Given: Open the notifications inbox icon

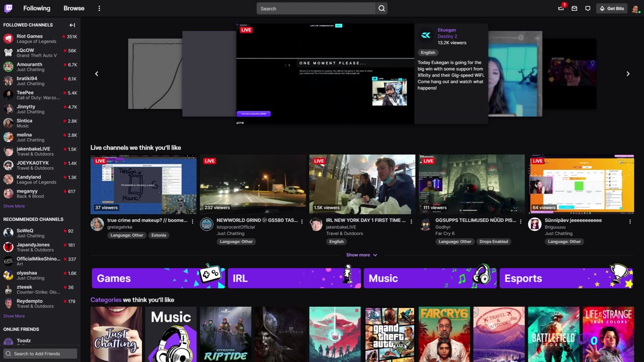Looking at the screenshot, I should [x=574, y=9].
